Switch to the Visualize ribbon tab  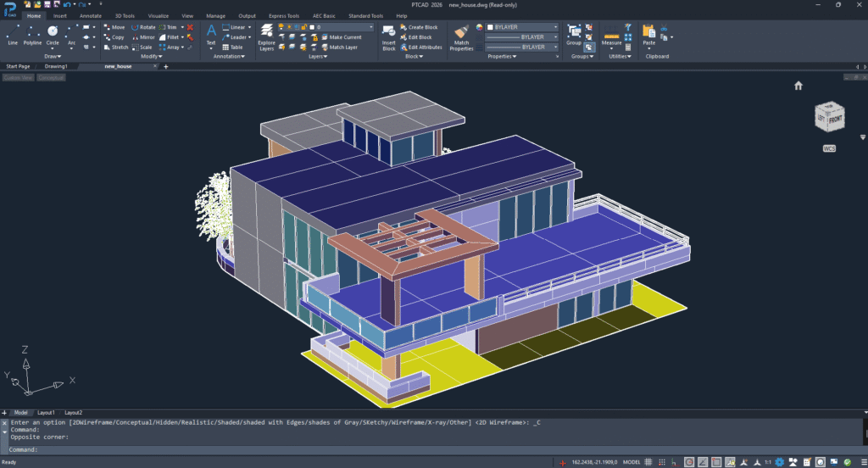pos(158,15)
